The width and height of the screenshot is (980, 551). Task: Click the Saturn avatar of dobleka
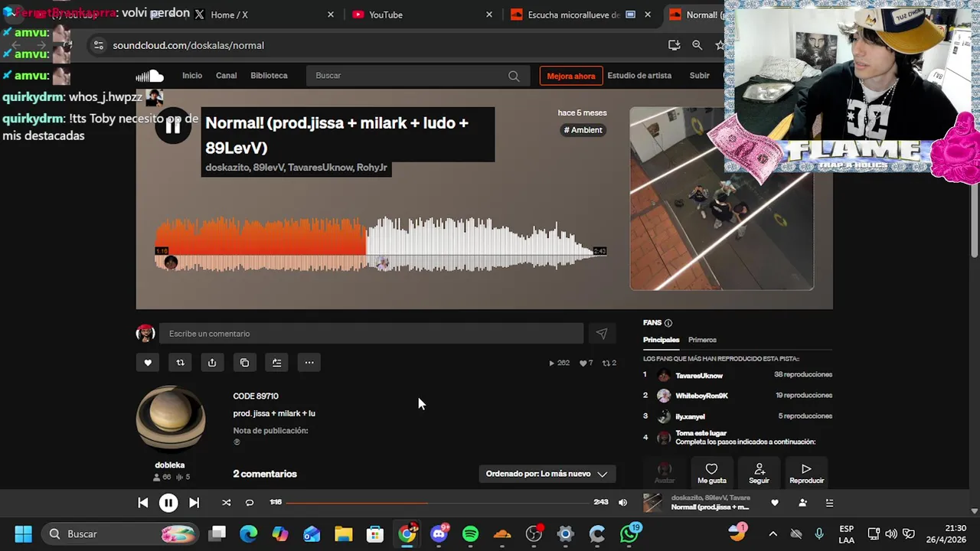(171, 419)
